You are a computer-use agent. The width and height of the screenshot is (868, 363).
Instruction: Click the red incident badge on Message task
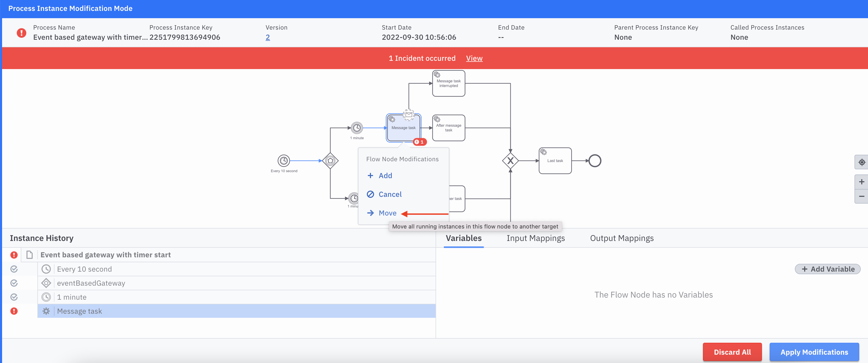(419, 142)
